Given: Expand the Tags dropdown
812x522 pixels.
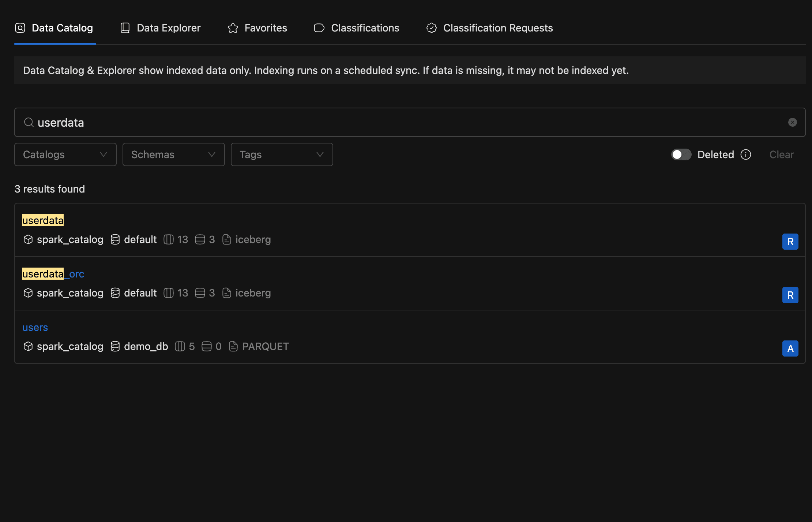Looking at the screenshot, I should click(282, 154).
